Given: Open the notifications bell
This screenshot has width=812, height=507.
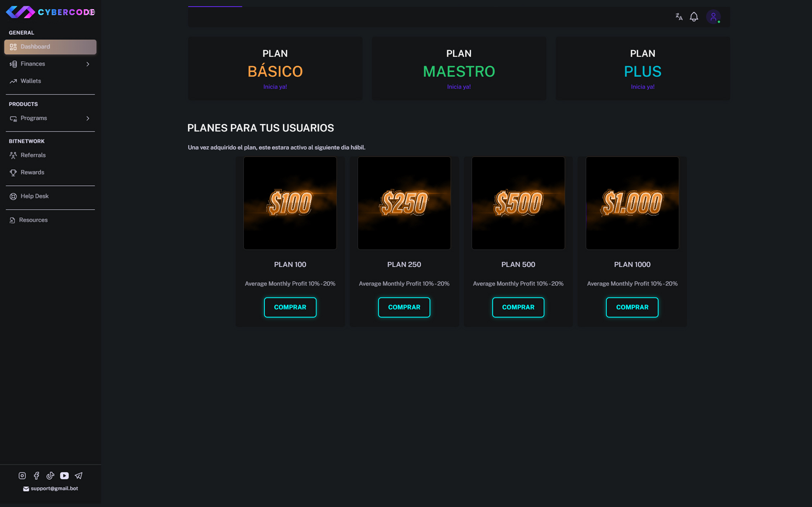Looking at the screenshot, I should (694, 17).
